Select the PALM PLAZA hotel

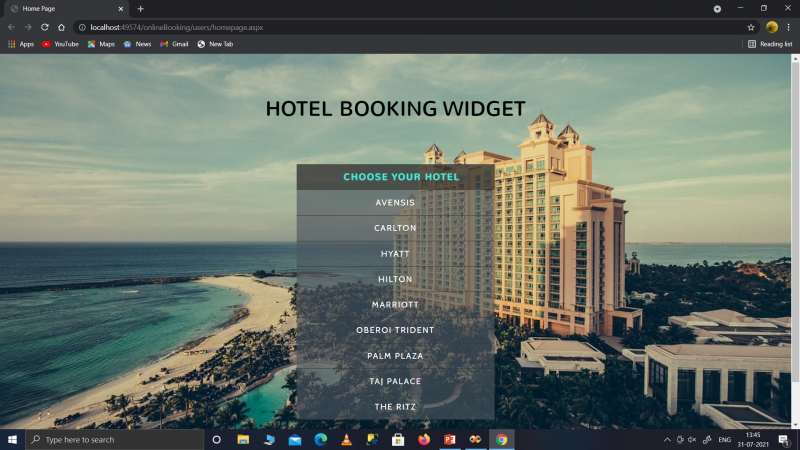click(x=395, y=356)
